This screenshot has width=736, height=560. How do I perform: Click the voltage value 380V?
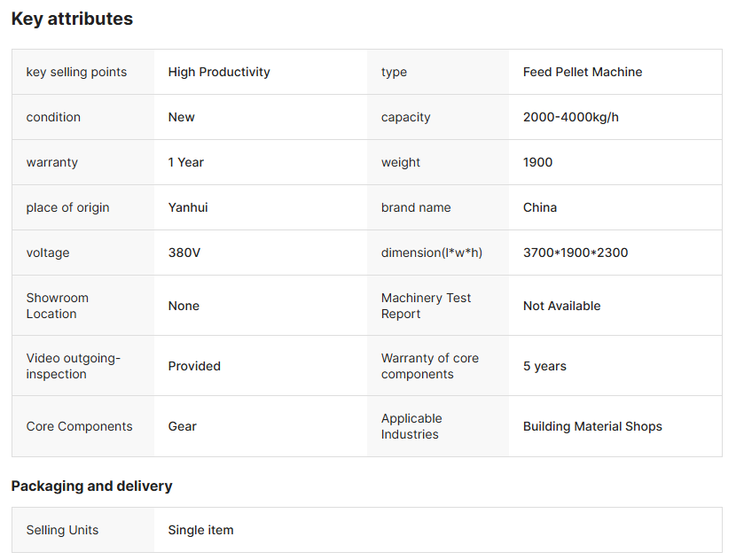pyautogui.click(x=184, y=253)
